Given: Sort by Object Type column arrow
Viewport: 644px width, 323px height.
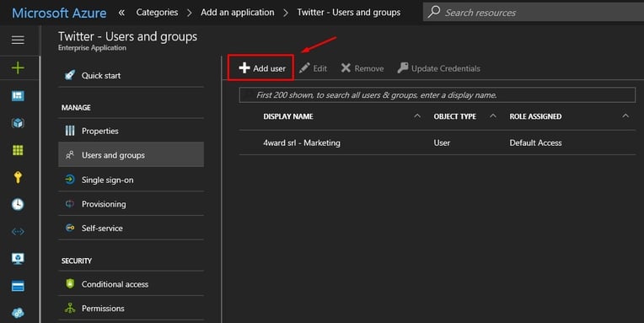Looking at the screenshot, I should [493, 116].
